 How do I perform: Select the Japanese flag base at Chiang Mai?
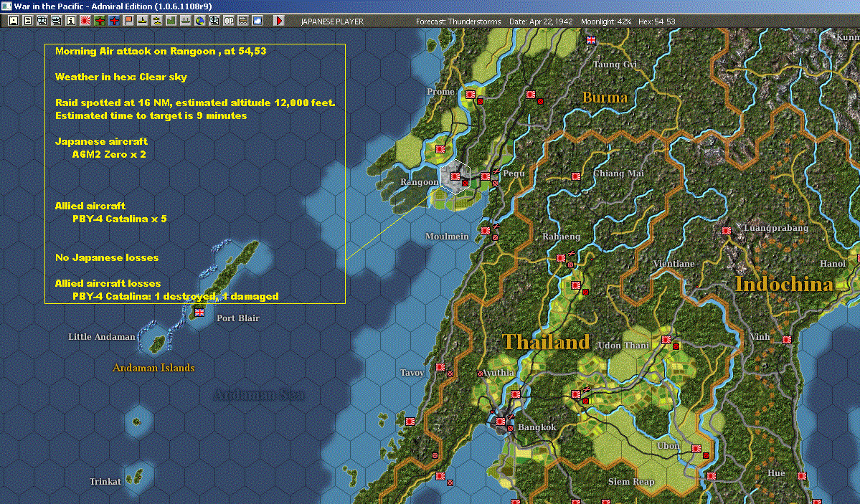pos(575,176)
